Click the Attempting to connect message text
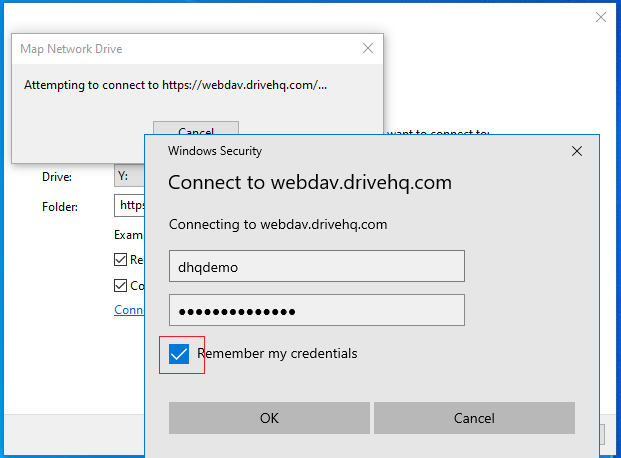621x458 pixels. [175, 85]
